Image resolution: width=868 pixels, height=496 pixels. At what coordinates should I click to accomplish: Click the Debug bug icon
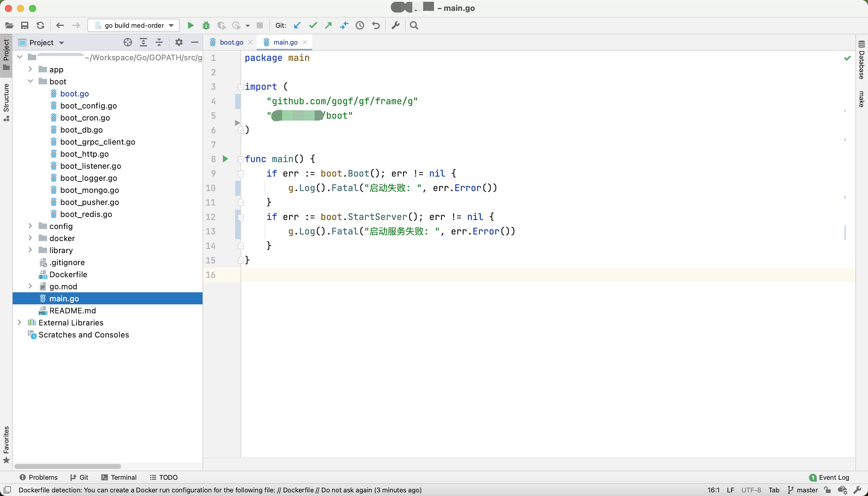tap(206, 26)
